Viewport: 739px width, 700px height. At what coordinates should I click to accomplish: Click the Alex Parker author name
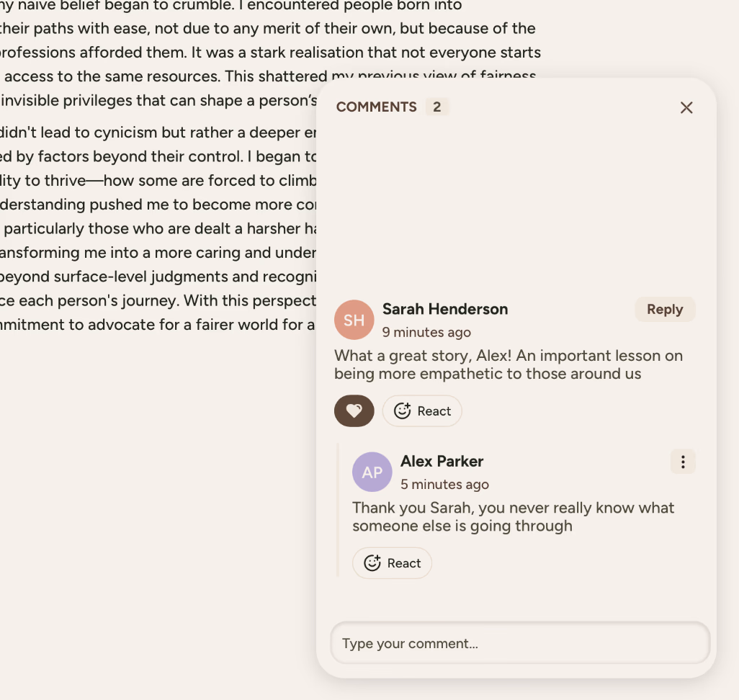click(x=442, y=461)
